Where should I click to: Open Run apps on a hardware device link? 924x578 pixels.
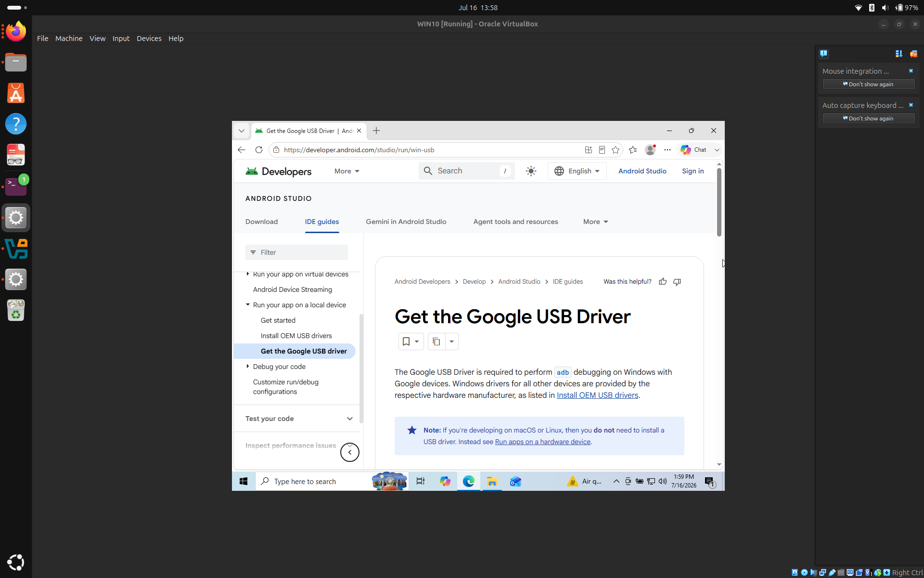coord(543,442)
